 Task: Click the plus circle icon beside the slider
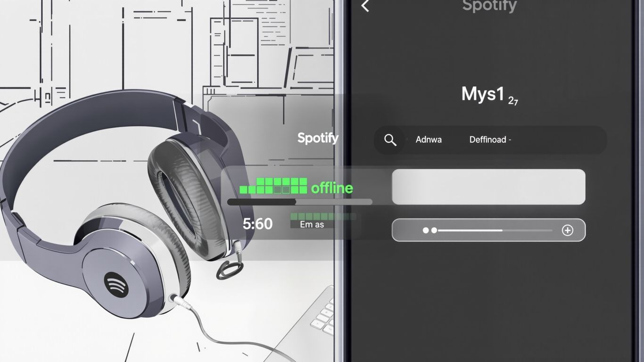point(568,230)
